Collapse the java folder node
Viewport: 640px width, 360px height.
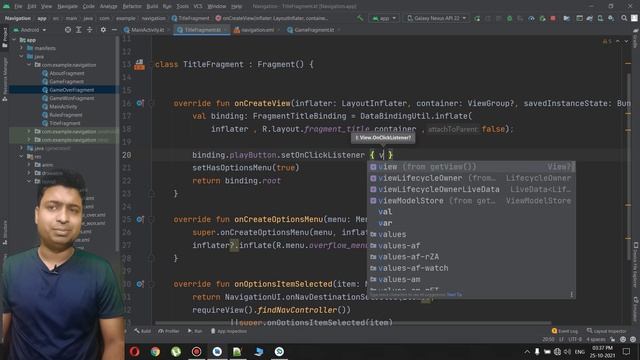pyautogui.click(x=22, y=56)
